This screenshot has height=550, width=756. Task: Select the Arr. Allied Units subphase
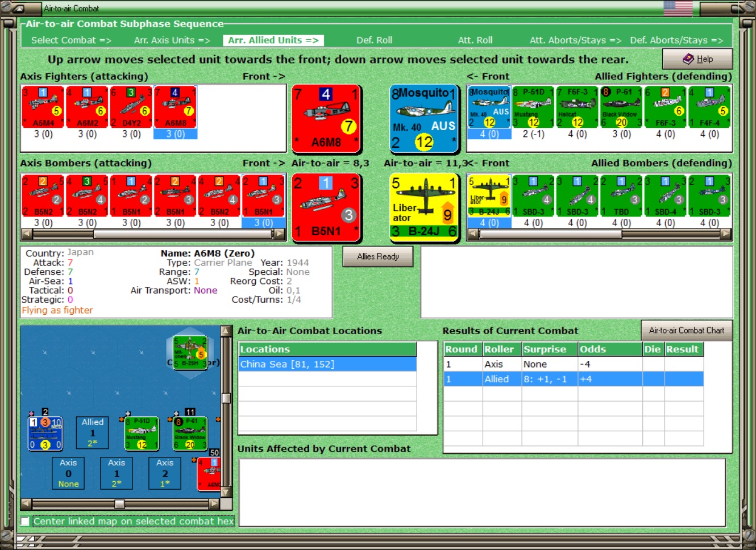tap(273, 40)
